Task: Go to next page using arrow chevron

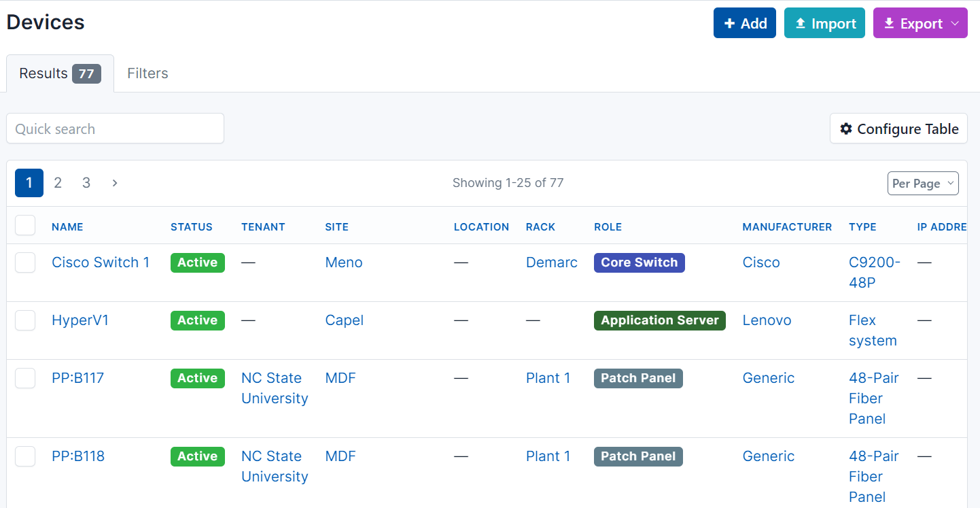Action: [x=115, y=183]
